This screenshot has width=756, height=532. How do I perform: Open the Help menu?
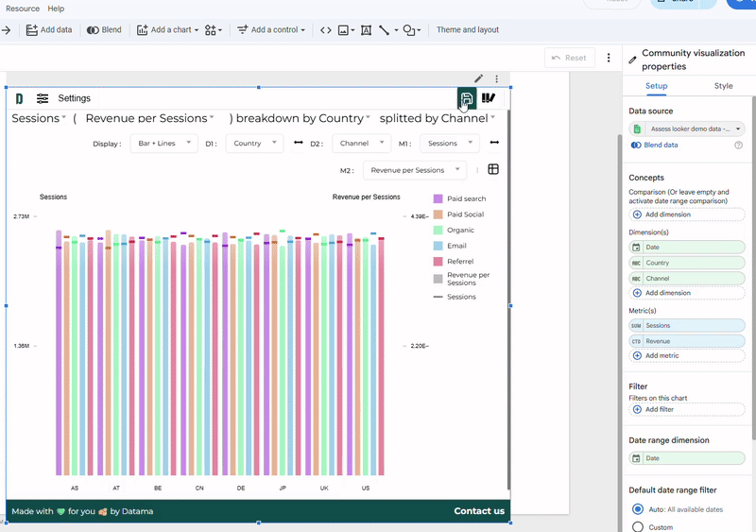pos(56,9)
